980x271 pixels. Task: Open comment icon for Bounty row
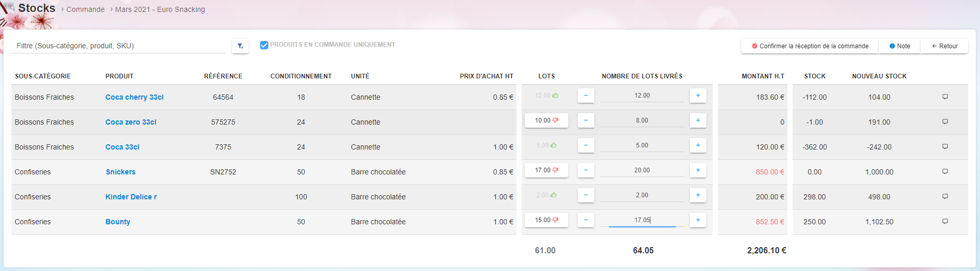point(945,222)
